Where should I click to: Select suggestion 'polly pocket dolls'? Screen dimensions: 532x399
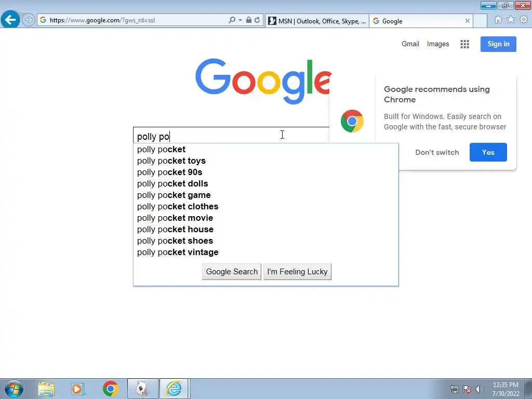tap(265, 183)
